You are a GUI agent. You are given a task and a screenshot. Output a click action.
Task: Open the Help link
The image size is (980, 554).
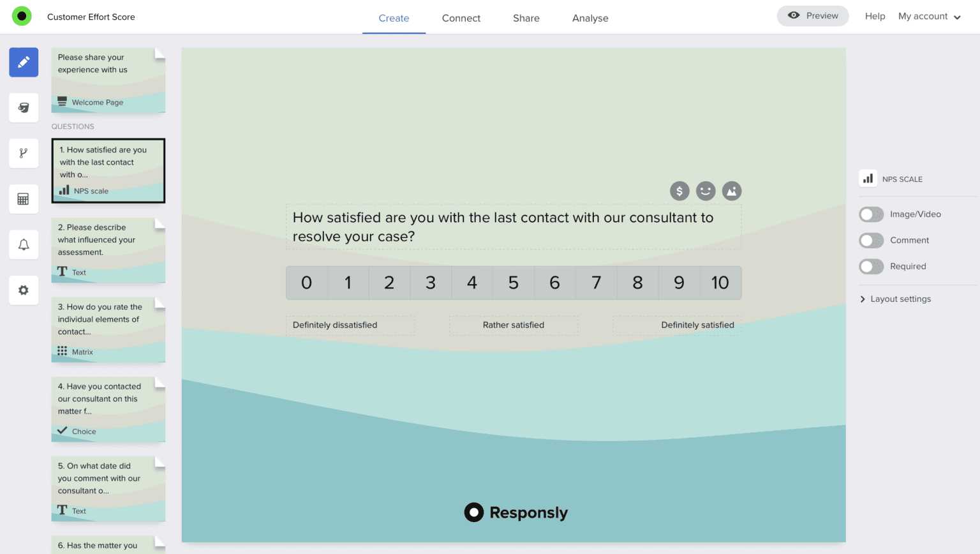(875, 16)
